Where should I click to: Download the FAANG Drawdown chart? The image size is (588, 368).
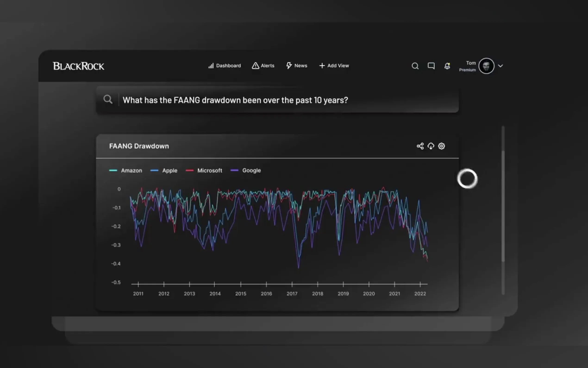tap(431, 146)
